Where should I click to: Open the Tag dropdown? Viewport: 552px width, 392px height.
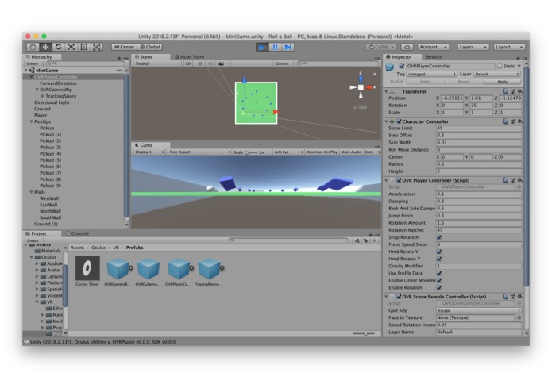431,74
